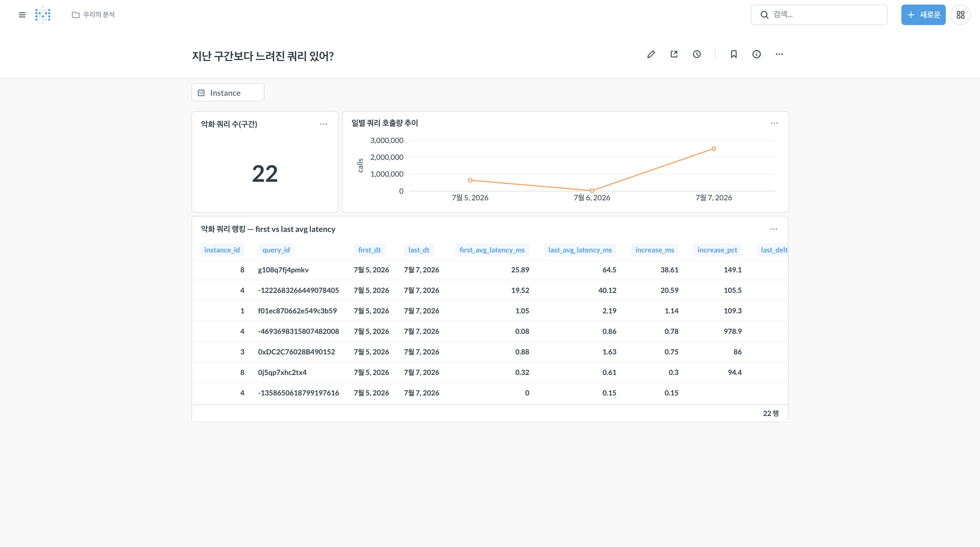The image size is (980, 547).
Task: Go to 우리의 분석 collection
Action: 93,15
